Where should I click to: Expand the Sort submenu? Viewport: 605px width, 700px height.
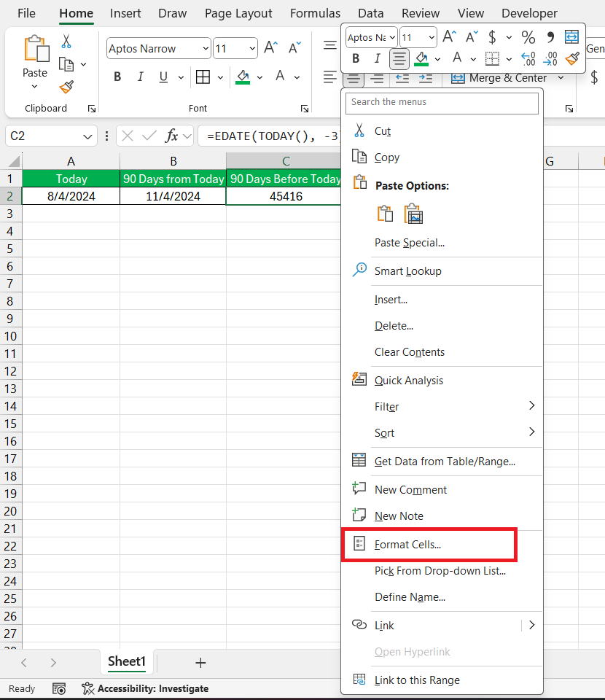pyautogui.click(x=531, y=432)
